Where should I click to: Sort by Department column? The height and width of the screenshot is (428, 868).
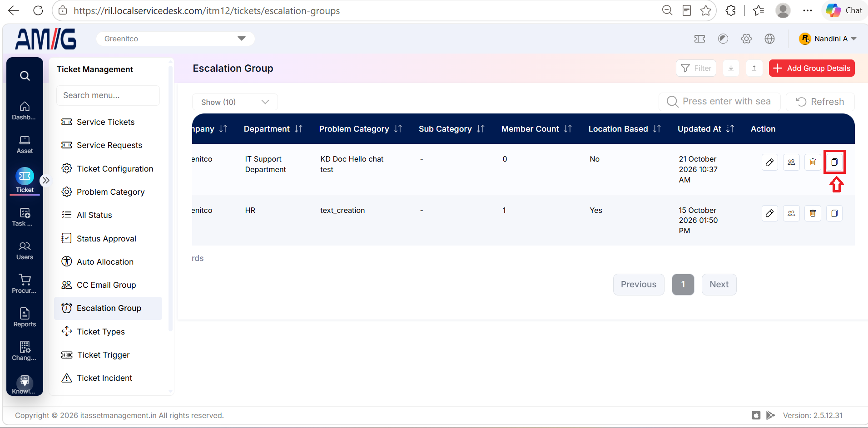[x=298, y=129]
